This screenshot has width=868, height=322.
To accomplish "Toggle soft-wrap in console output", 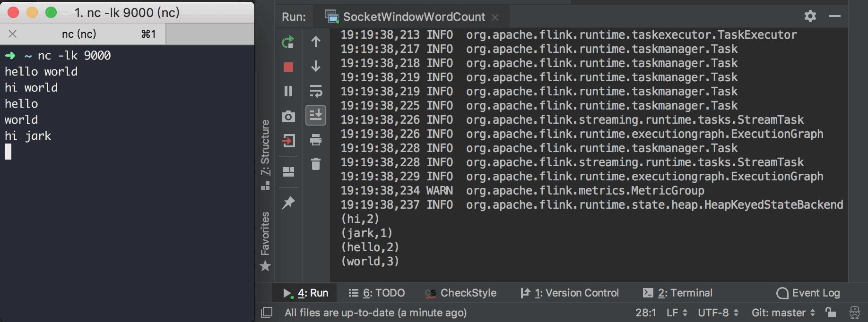I will (316, 91).
